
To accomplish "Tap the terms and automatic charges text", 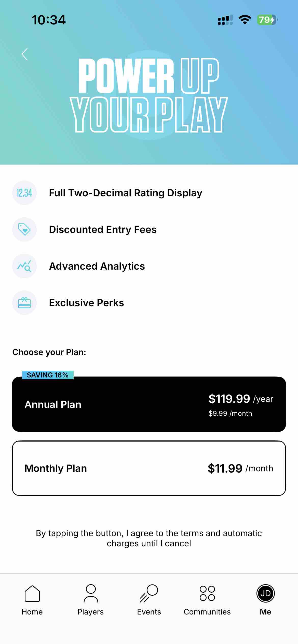I will click(149, 538).
